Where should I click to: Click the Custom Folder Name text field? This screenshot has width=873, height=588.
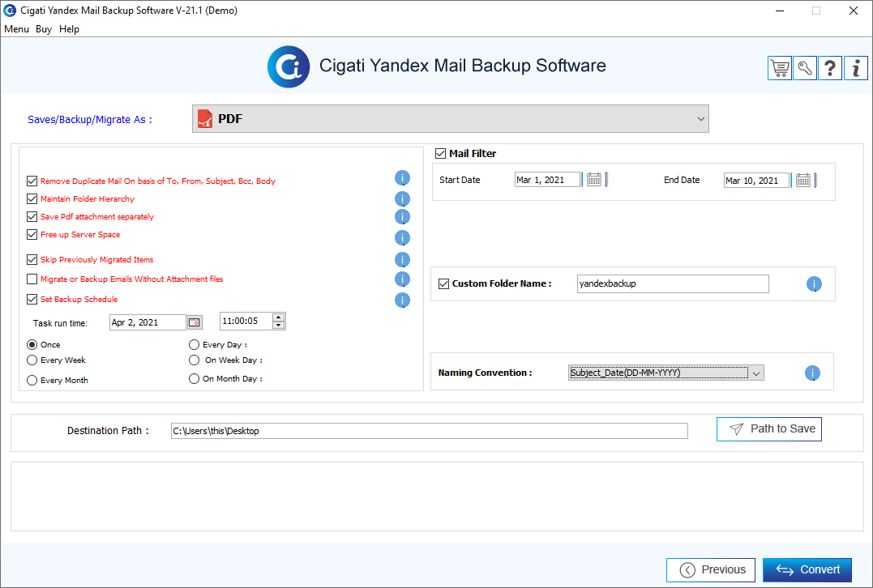pos(673,283)
